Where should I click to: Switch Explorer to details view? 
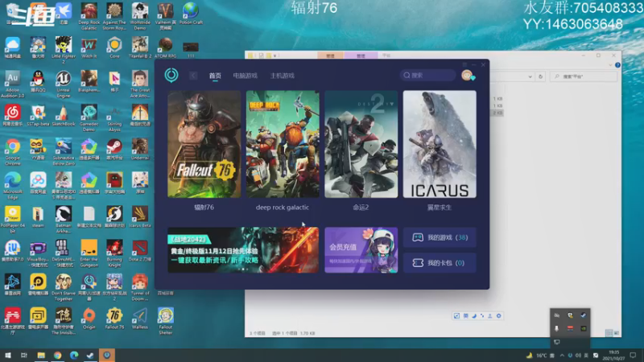tap(609, 333)
